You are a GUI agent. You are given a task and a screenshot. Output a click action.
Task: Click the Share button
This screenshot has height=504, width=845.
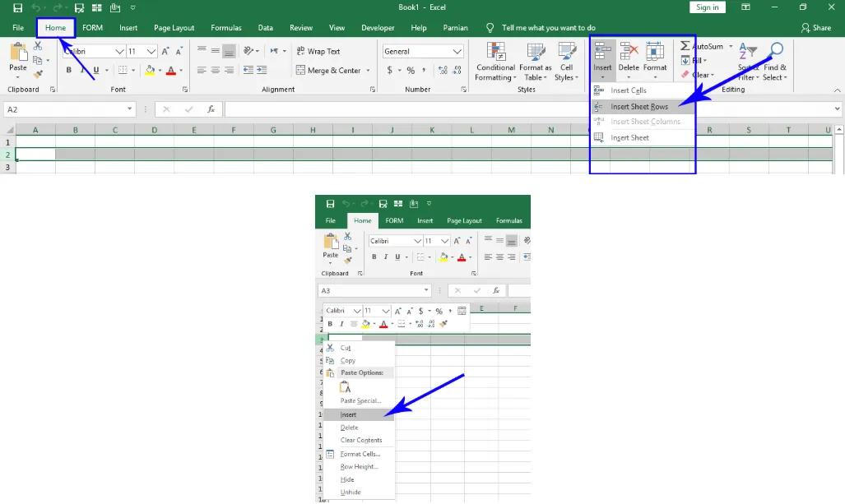(x=815, y=28)
